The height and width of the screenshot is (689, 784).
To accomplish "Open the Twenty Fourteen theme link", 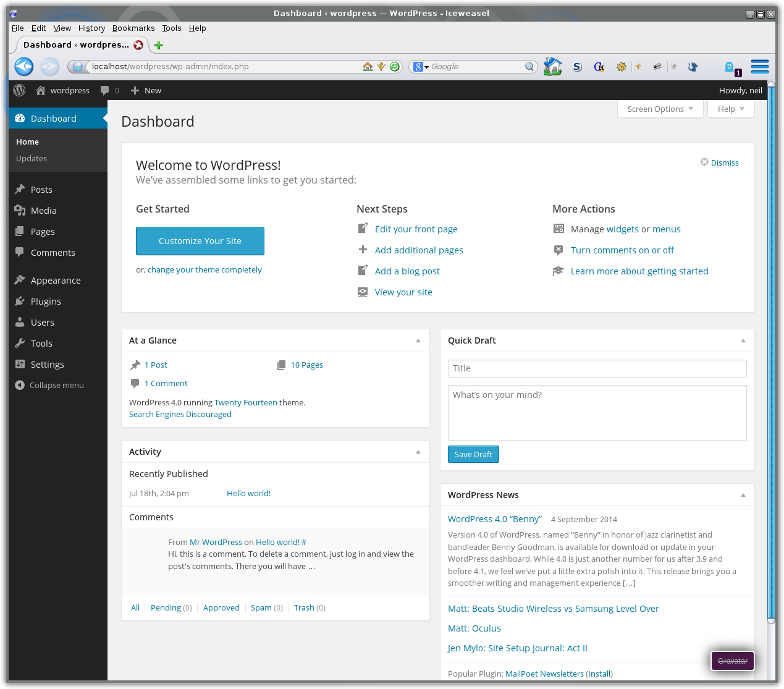I will [x=246, y=402].
